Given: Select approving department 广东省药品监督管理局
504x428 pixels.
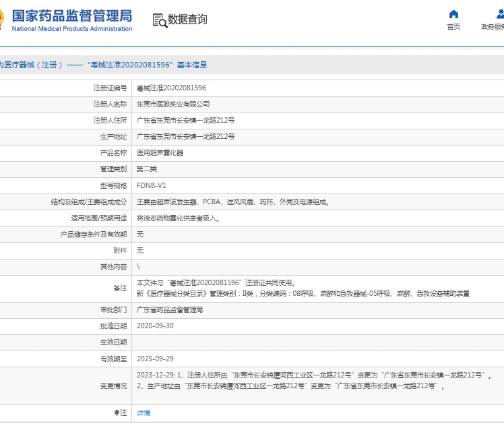Looking at the screenshot, I should tap(170, 310).
